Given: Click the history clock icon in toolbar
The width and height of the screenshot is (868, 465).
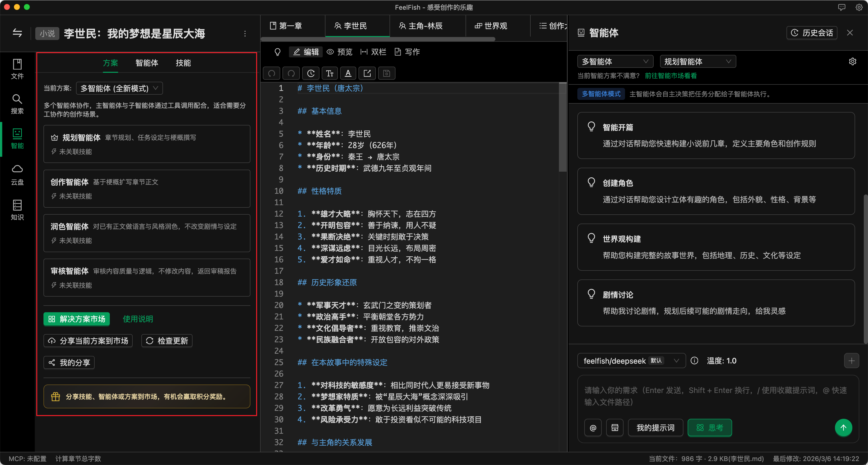Looking at the screenshot, I should pyautogui.click(x=311, y=73).
